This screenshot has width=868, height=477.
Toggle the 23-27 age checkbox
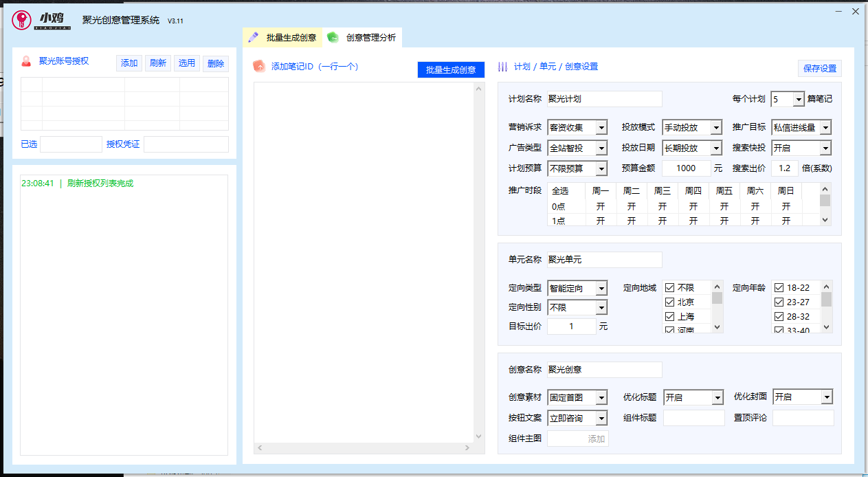(x=779, y=302)
